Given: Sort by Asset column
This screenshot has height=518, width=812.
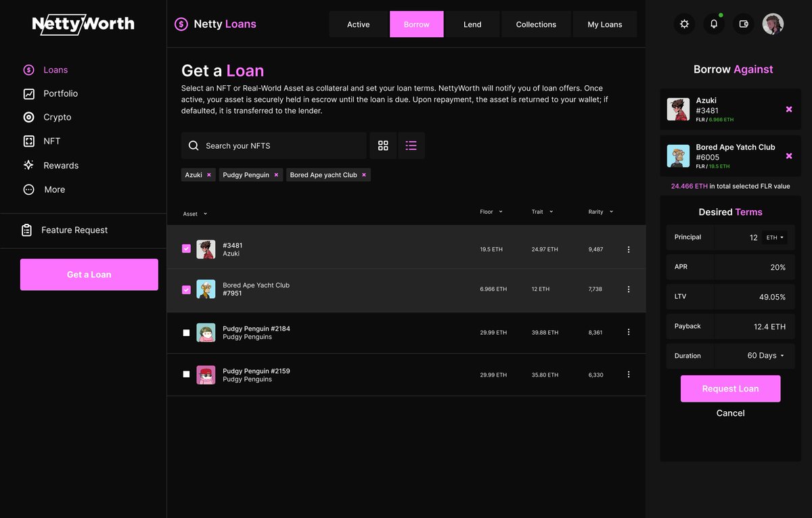Looking at the screenshot, I should (195, 214).
